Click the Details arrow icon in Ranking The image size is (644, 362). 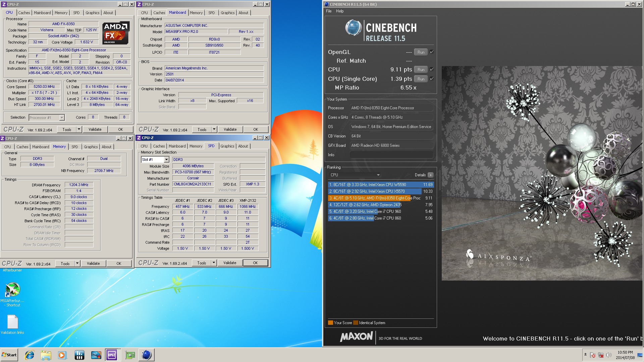pos(431,175)
